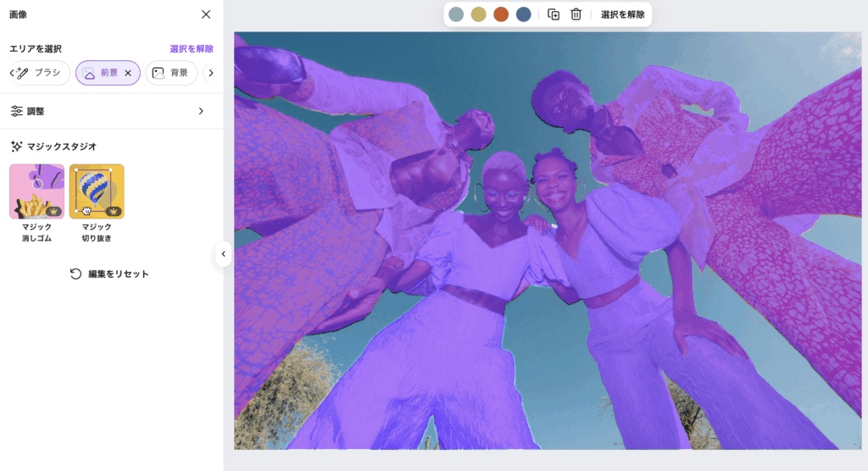
Task: Expand the 調整 adjustments section
Action: (111, 111)
